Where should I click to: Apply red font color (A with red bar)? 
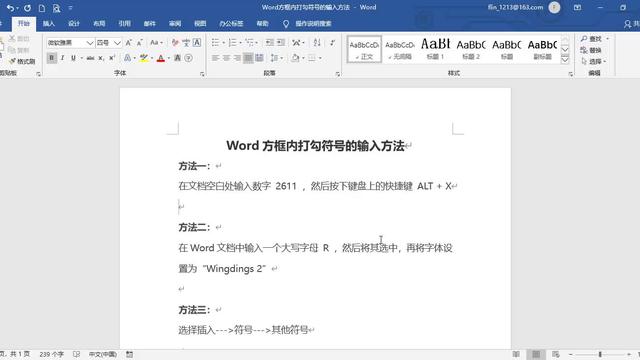click(161, 58)
